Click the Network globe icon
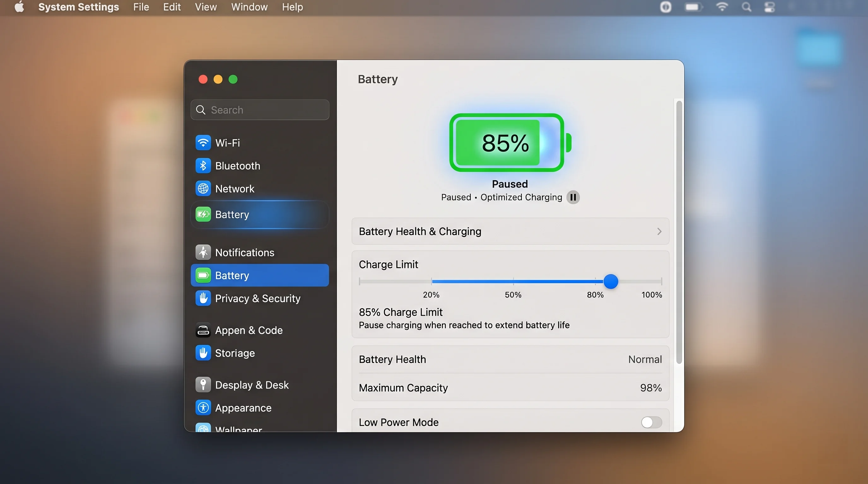This screenshot has height=484, width=868. click(x=203, y=188)
